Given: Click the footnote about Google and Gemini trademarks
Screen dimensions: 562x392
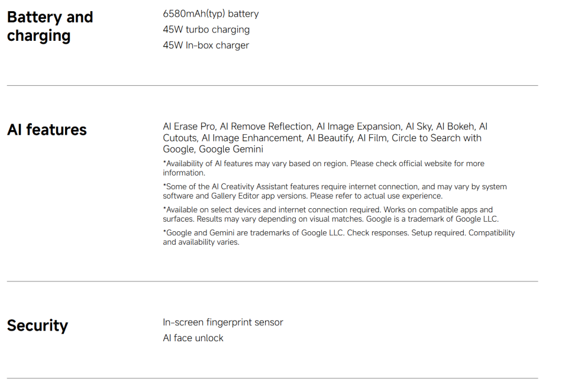Looking at the screenshot, I should pos(338,237).
